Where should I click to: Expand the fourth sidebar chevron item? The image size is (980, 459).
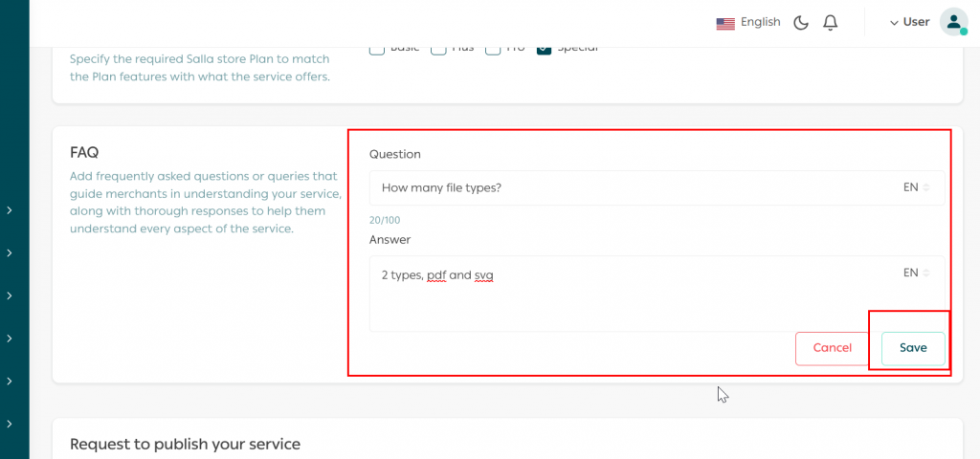tap(10, 339)
